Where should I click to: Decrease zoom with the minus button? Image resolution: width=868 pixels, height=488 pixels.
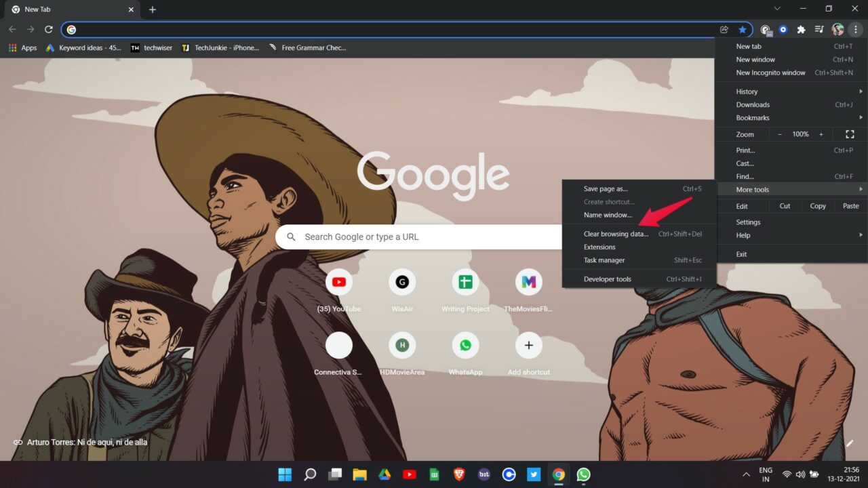tap(780, 134)
